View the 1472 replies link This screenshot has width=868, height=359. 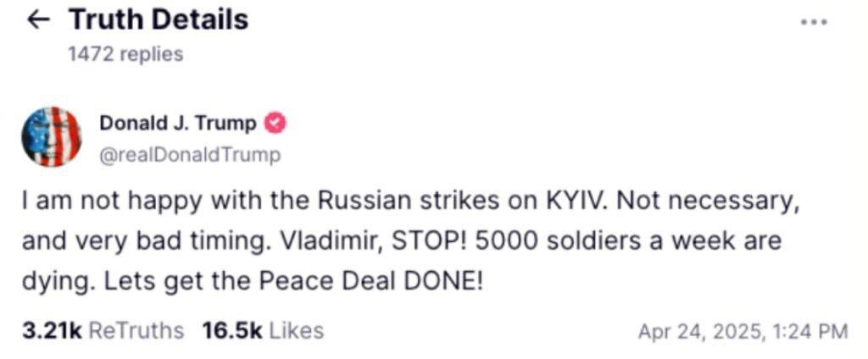click(x=125, y=54)
